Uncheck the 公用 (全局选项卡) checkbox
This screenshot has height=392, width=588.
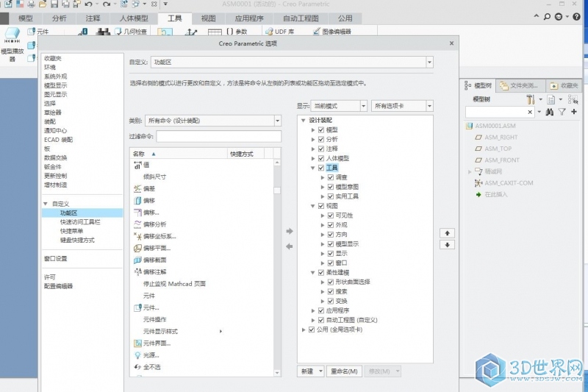(311, 329)
